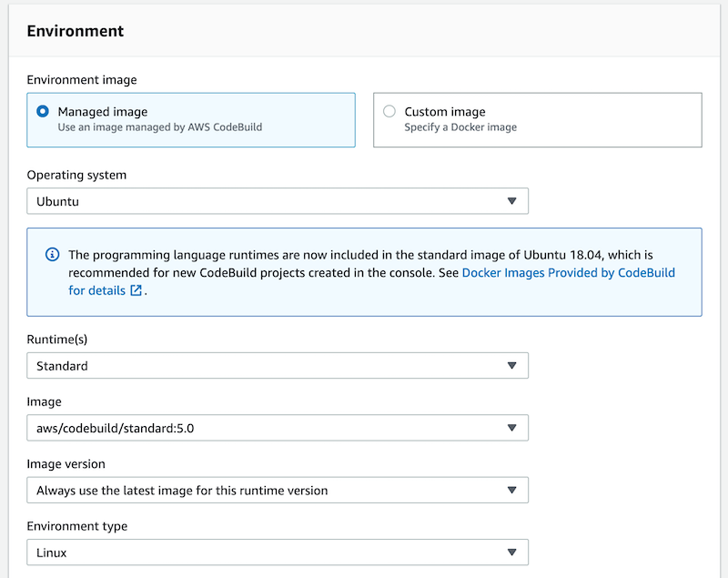Select the Managed image radio button
Screen dimensions: 728x578
click(x=43, y=111)
